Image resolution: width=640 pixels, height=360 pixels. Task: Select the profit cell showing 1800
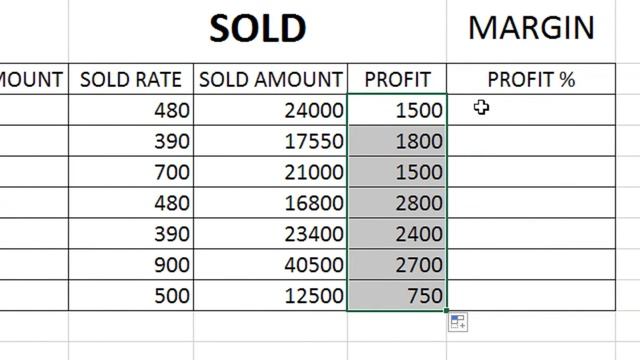tap(397, 141)
